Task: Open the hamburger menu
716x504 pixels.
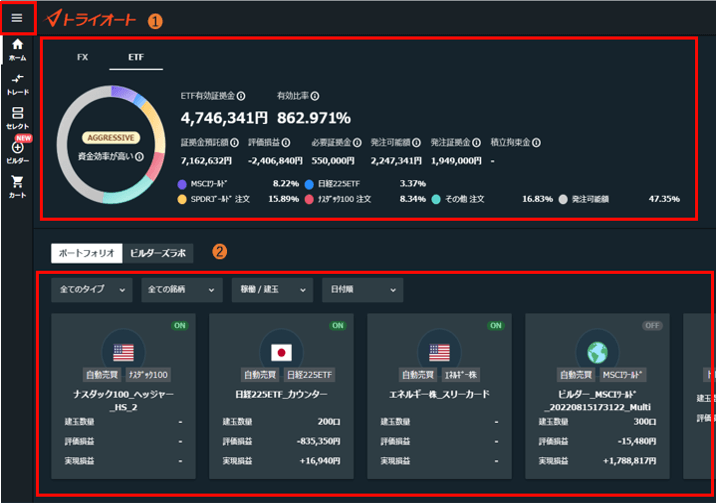Action: [x=17, y=18]
